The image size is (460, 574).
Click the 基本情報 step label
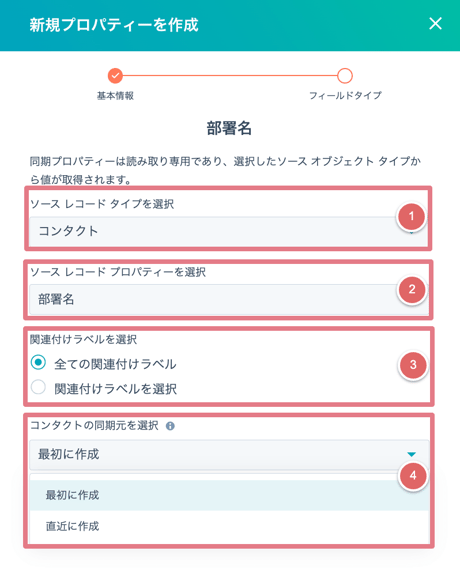click(115, 96)
